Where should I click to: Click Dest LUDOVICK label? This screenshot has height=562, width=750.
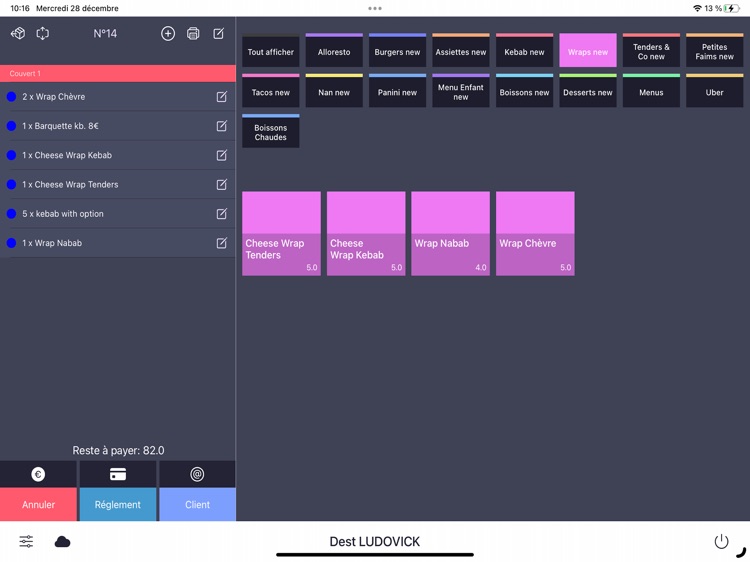point(375,541)
